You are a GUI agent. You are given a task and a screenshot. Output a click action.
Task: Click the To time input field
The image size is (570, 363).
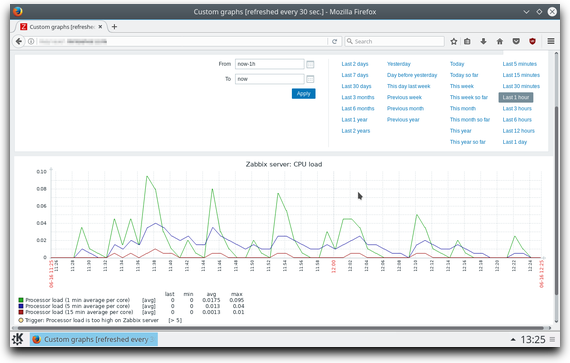[x=269, y=79]
